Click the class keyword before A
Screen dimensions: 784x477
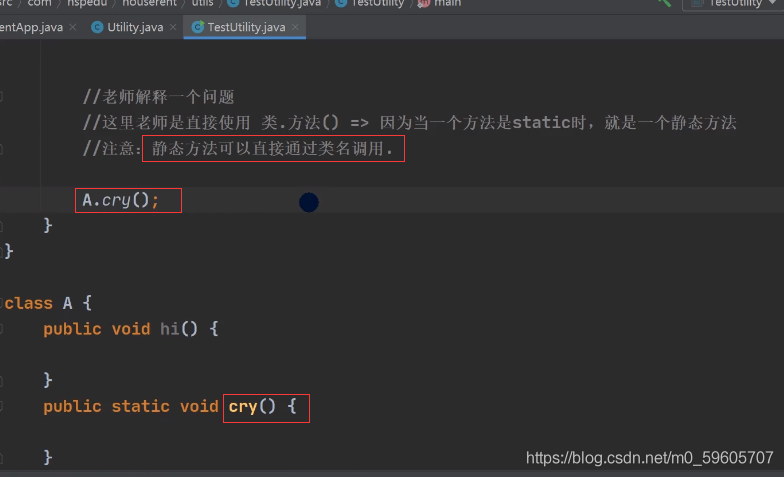pos(28,303)
